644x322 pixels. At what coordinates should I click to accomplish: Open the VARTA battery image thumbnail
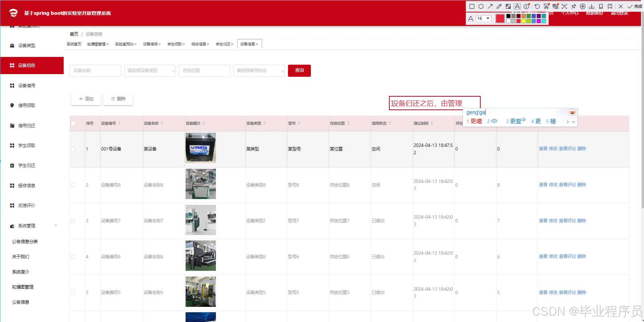tap(201, 148)
